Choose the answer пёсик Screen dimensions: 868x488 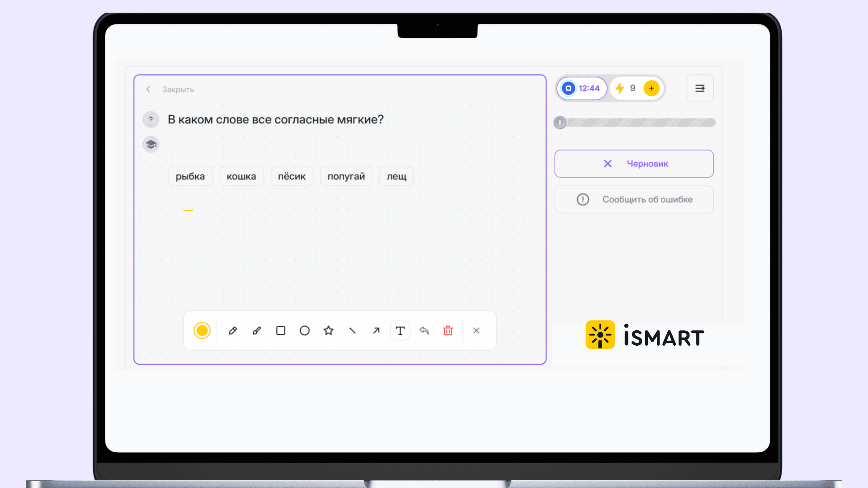point(292,176)
